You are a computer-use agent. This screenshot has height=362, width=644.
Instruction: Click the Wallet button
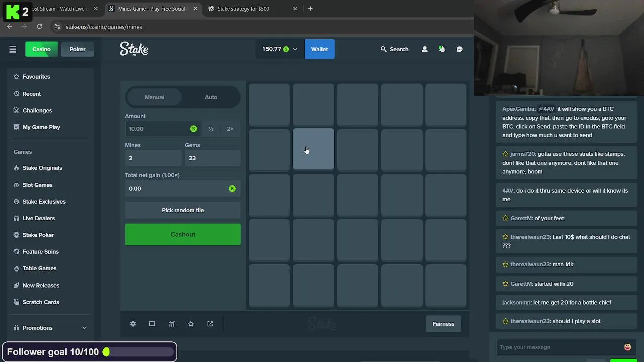[x=319, y=49]
